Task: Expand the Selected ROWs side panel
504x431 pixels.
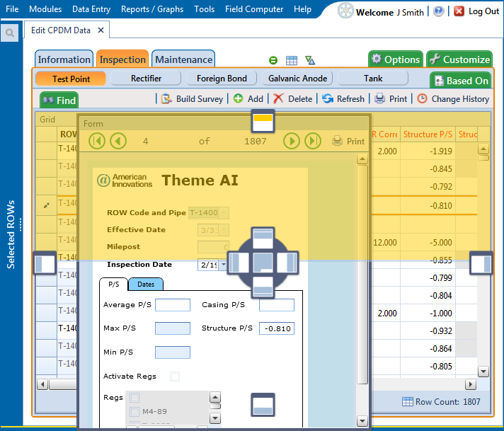Action: pyautogui.click(x=11, y=235)
